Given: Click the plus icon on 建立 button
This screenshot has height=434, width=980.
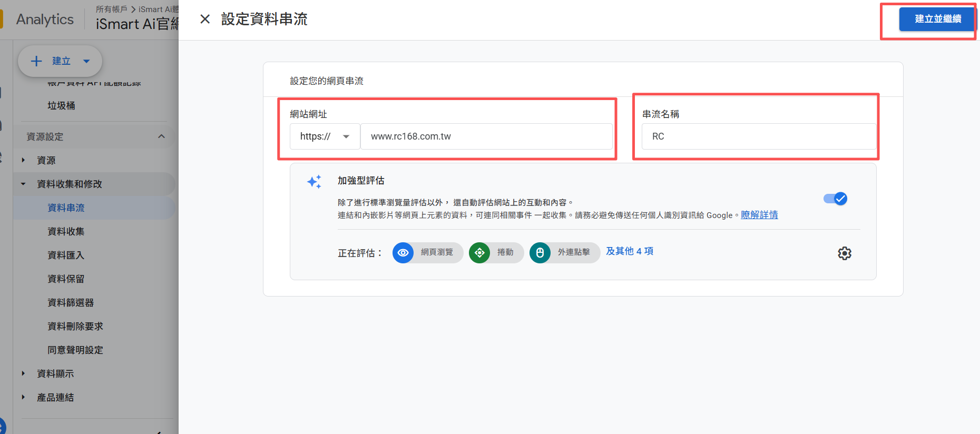Looking at the screenshot, I should [x=36, y=61].
